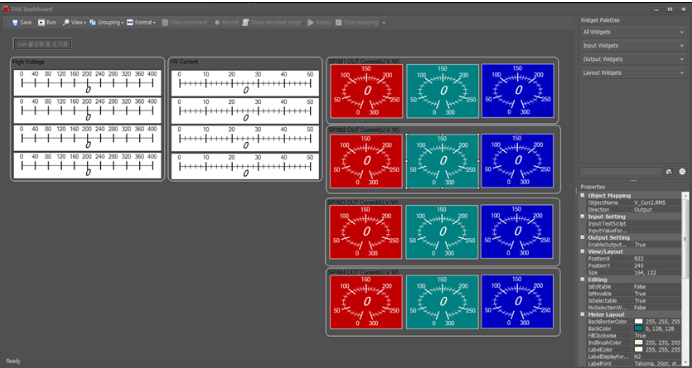Select the red gauge in SPIM1 OUT Current group
692x368 pixels.
(367, 91)
